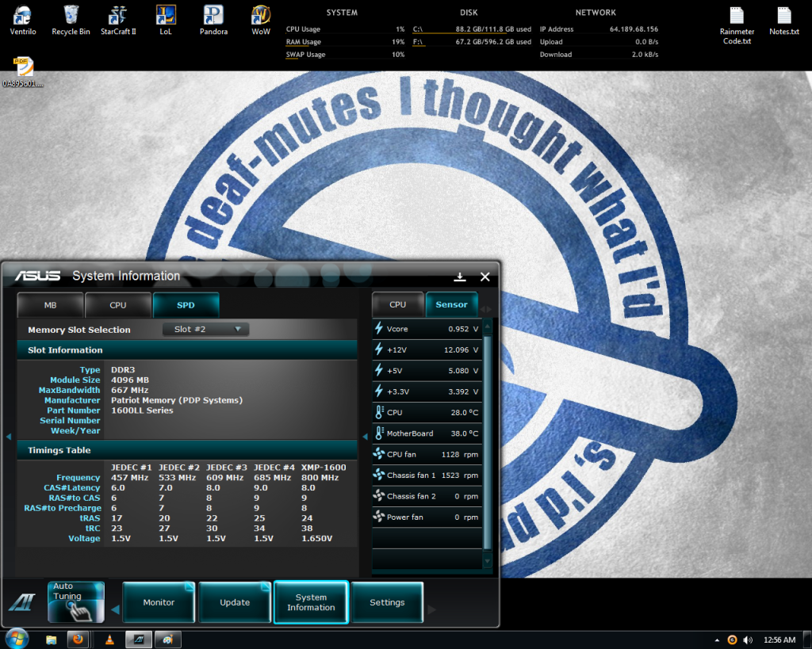This screenshot has height=649, width=812.
Task: Expand the Memory Slot Selection dropdown
Action: pos(205,329)
